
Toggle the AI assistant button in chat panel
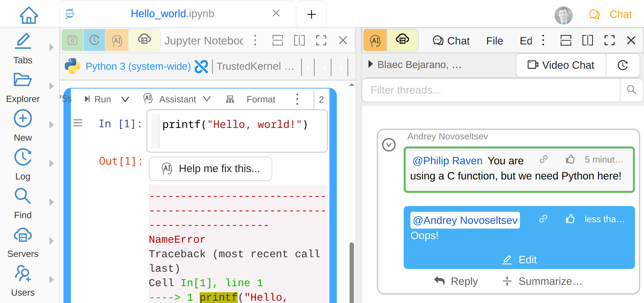point(375,40)
